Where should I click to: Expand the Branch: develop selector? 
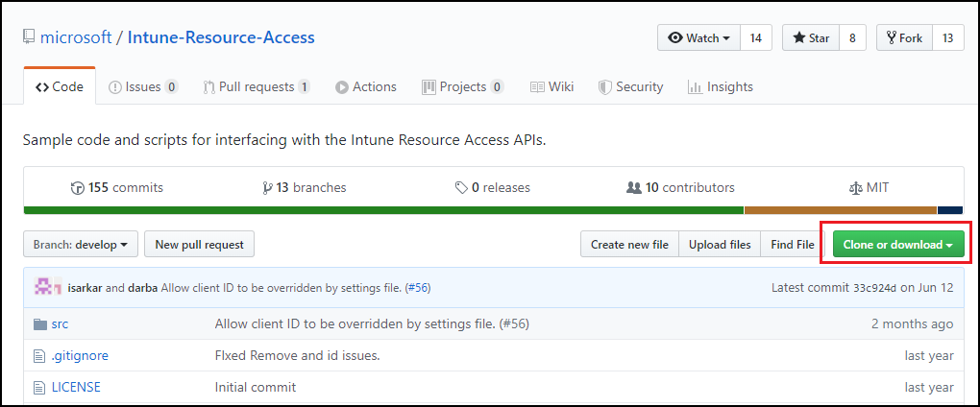click(81, 245)
